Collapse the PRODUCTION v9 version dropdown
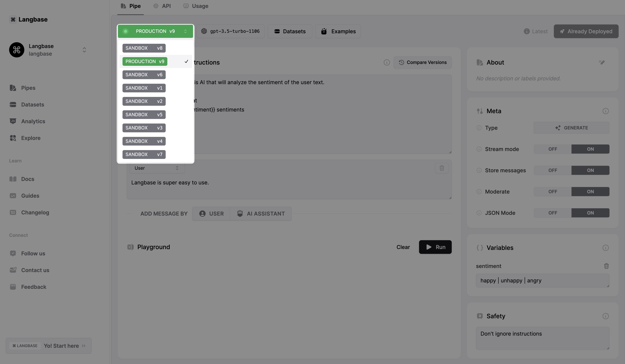The width and height of the screenshot is (625, 364). point(155,31)
